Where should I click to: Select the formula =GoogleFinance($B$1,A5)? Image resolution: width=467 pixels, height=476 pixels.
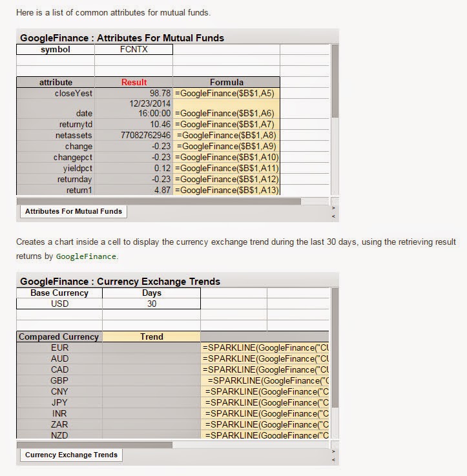point(227,93)
